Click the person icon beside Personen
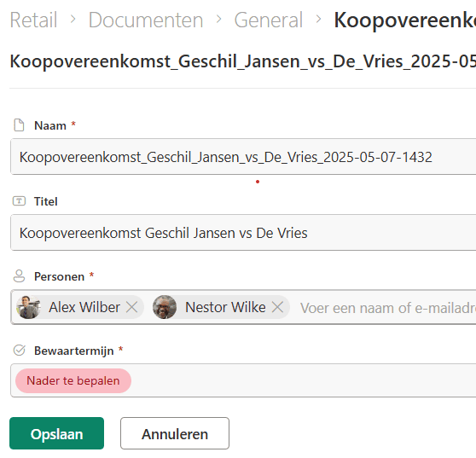This screenshot has width=476, height=458. click(19, 276)
